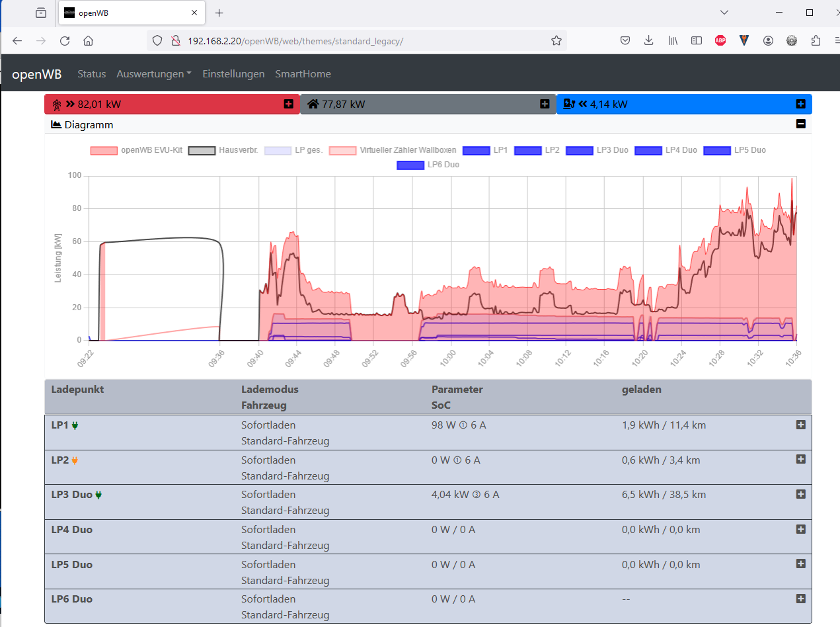
Task: Click the green plug icon next to LP1
Action: [75, 425]
